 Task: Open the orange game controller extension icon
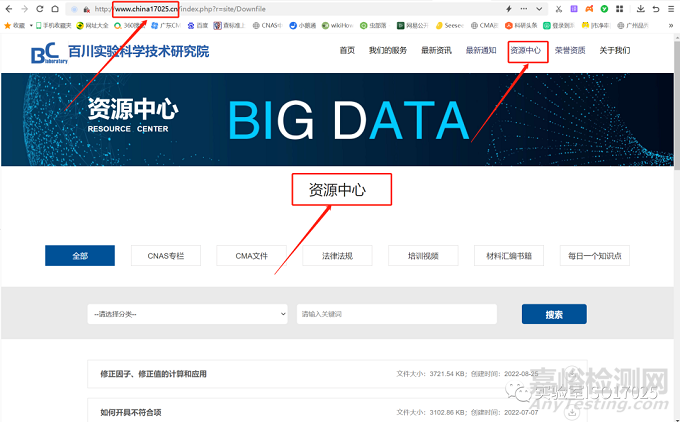tap(589, 9)
